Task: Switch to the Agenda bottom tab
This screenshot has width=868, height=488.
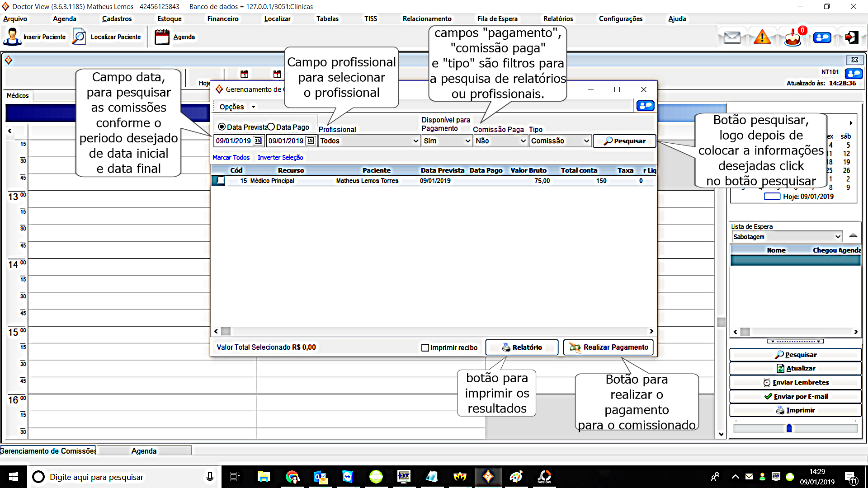Action: pos(144,451)
